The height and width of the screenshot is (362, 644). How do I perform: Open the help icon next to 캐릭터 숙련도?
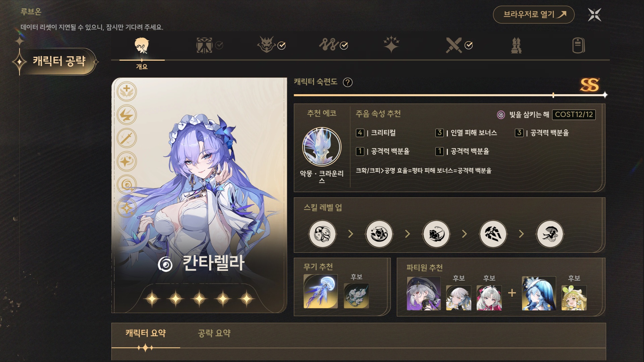click(348, 82)
